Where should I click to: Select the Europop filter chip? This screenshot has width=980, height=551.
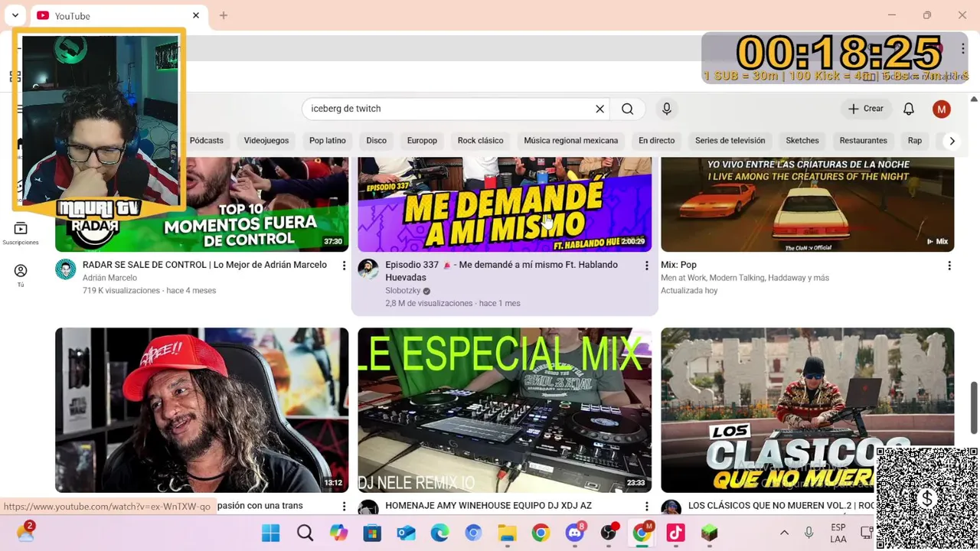(422, 141)
